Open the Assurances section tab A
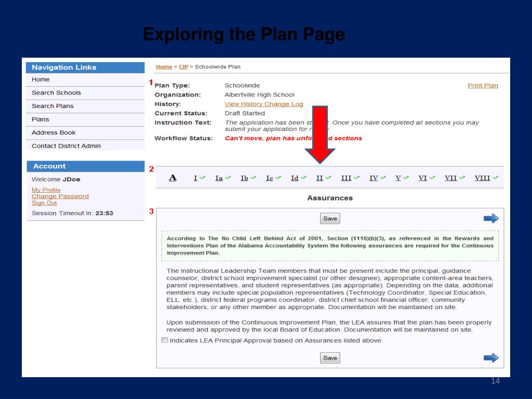Screen dimensions: 532x399 (x=172, y=178)
